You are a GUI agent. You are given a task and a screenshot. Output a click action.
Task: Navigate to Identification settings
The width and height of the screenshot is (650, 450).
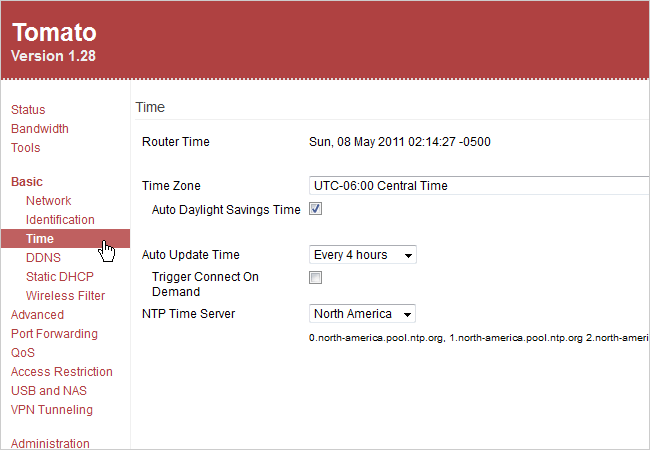point(60,220)
